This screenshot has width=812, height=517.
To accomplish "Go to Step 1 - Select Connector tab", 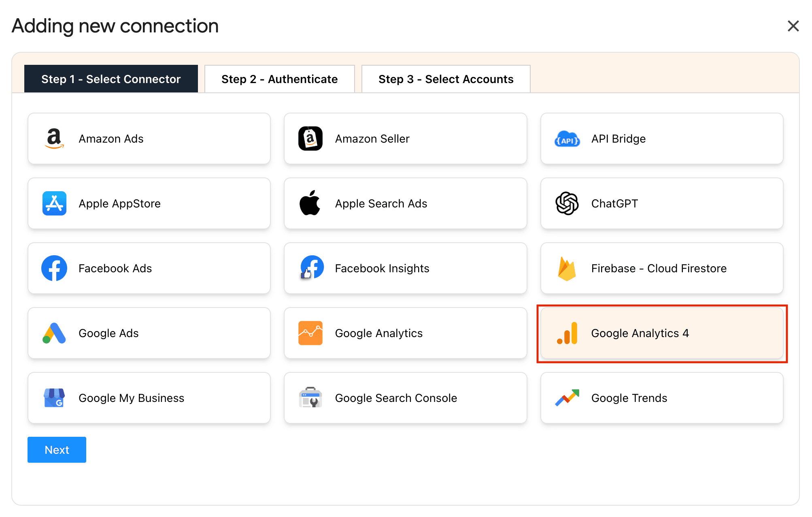I will (x=111, y=79).
